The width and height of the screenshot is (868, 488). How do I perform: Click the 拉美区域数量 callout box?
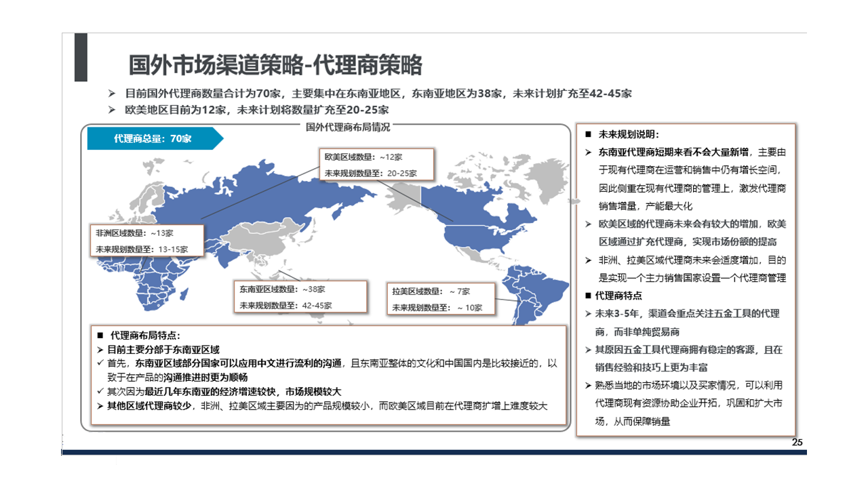(440, 299)
